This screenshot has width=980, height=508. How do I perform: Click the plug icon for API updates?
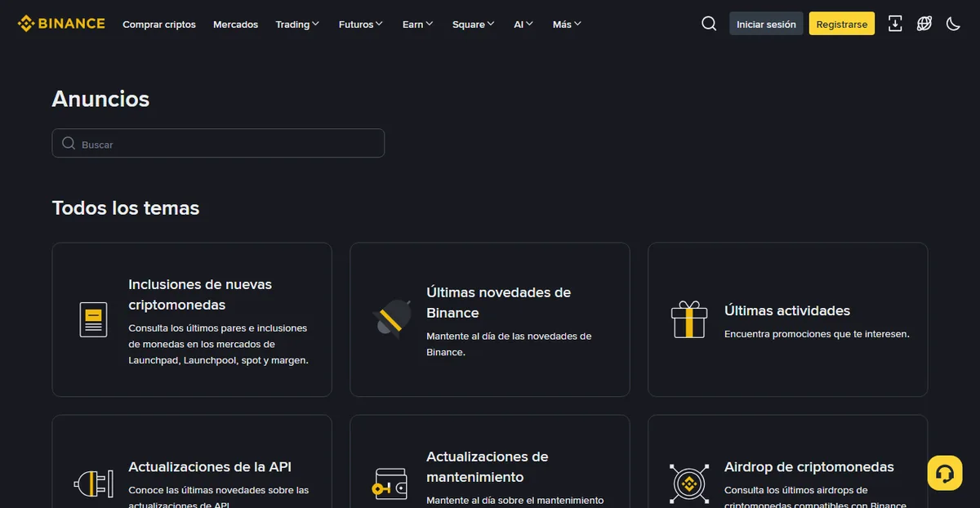(x=93, y=483)
